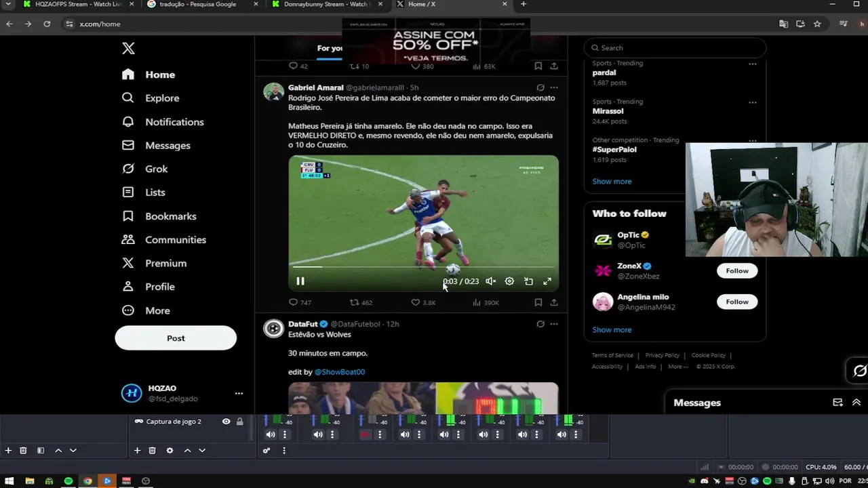
Task: Open more options on Gabriel Amaral's tweet
Action: [x=554, y=87]
